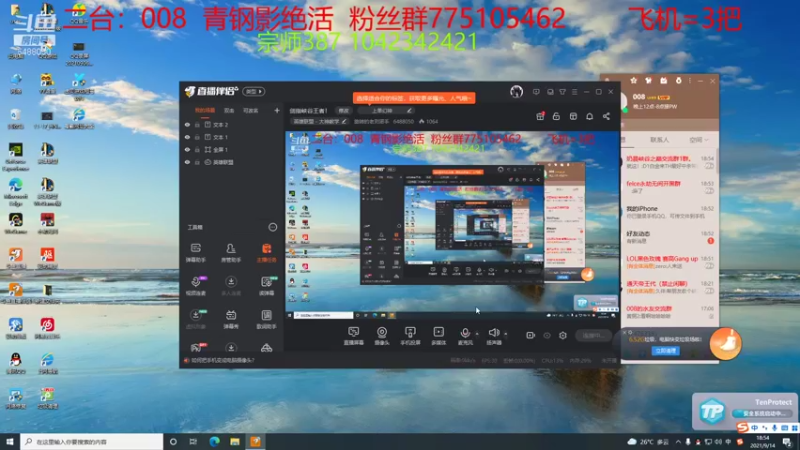This screenshot has width=800, height=450.
Task: Click the Windows taskbar search box
Action: point(92,442)
